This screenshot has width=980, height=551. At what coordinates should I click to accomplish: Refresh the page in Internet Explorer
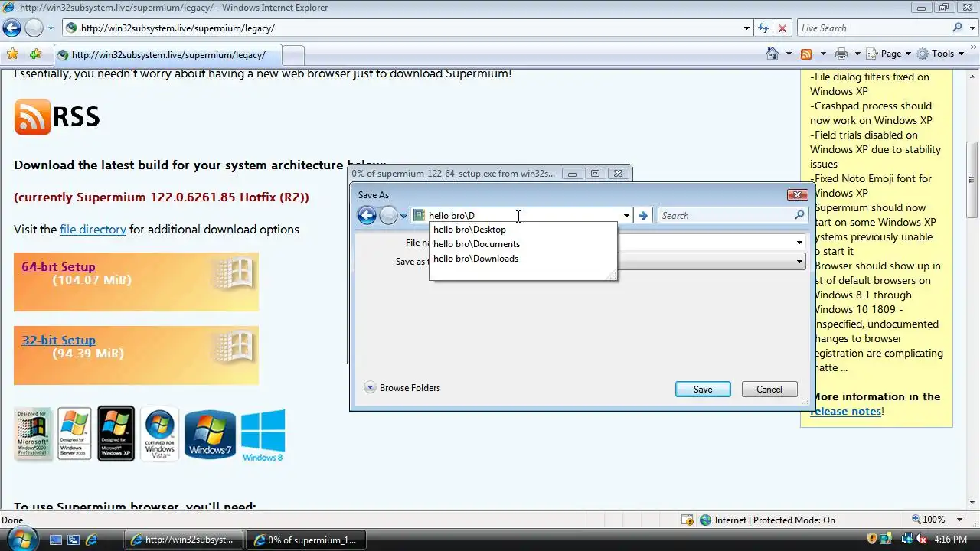pyautogui.click(x=763, y=28)
